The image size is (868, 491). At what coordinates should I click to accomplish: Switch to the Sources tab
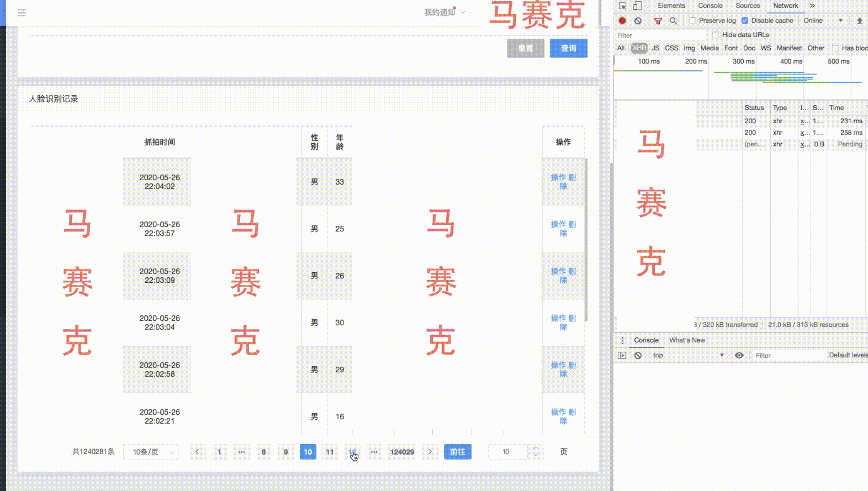coord(747,6)
